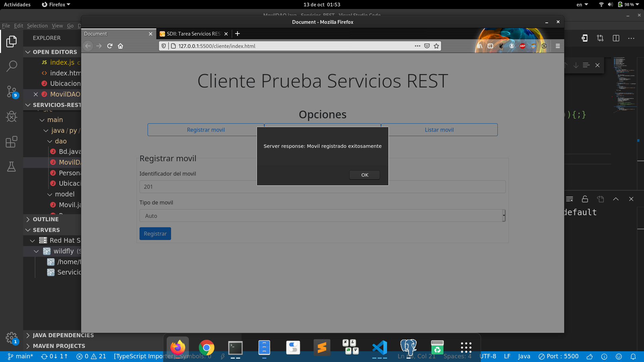Click the ABP ad blocker icon
Image resolution: width=644 pixels, height=362 pixels.
[523, 46]
